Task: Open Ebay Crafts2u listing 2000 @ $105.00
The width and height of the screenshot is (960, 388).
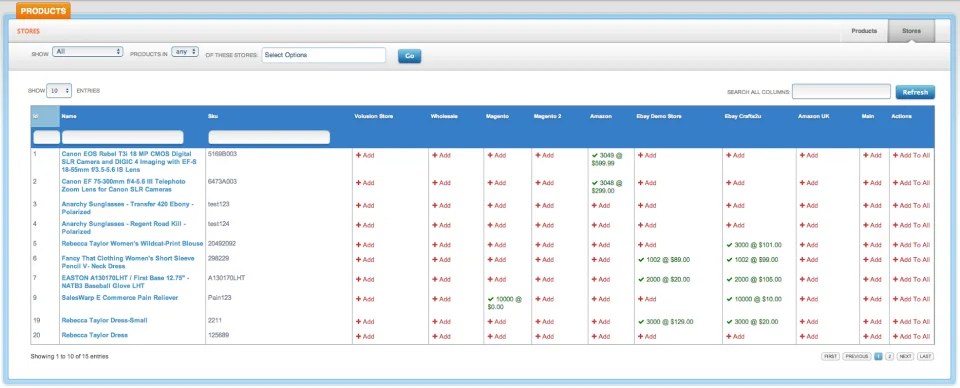Action: pos(754,280)
